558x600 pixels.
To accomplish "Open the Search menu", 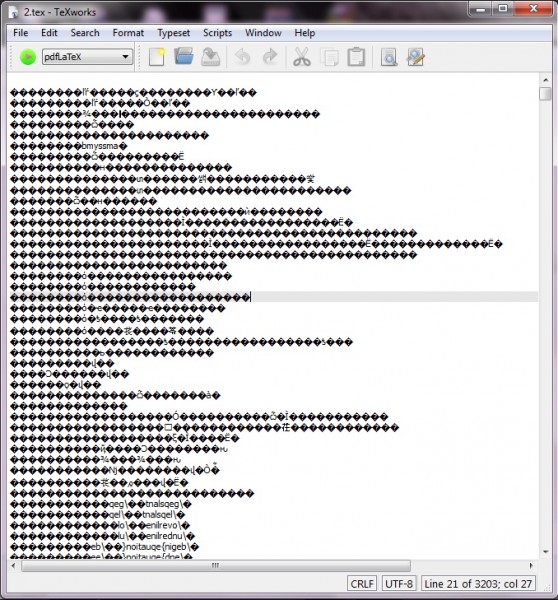I will (85, 33).
